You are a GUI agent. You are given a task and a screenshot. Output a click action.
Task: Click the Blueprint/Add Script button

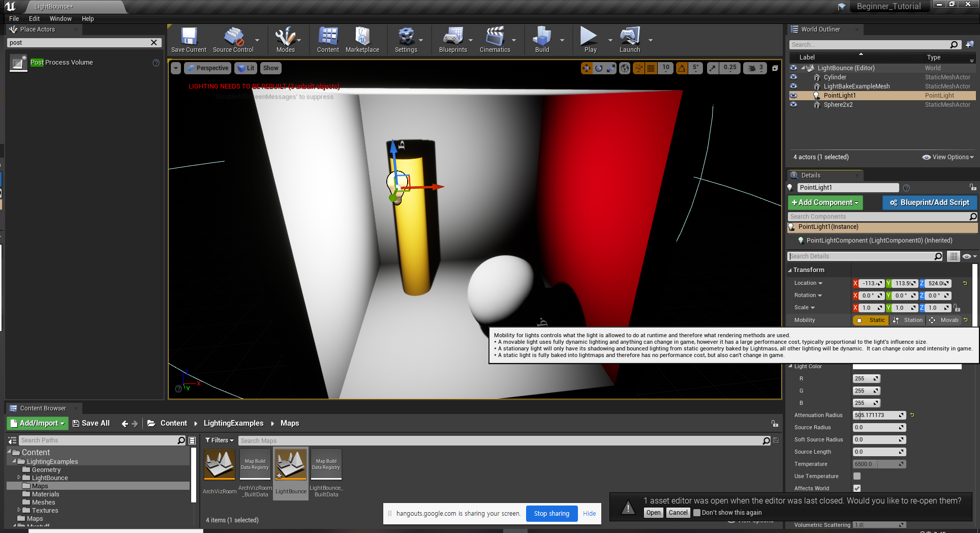pyautogui.click(x=930, y=202)
